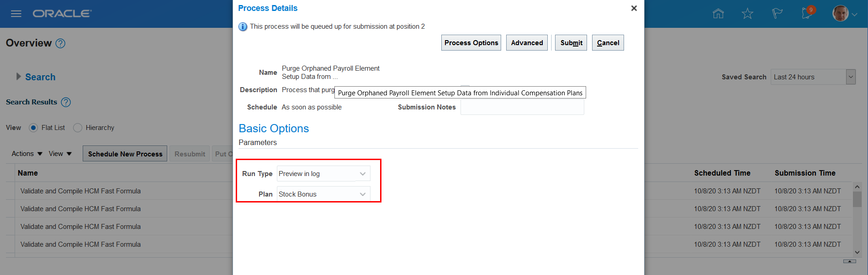Close the Process Details dialog
Image resolution: width=868 pixels, height=275 pixels.
[x=634, y=8]
